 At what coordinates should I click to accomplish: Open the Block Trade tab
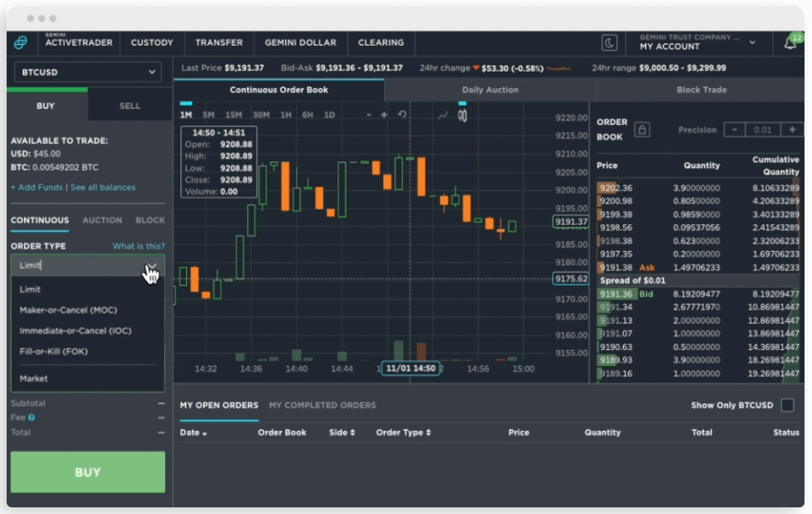pyautogui.click(x=701, y=90)
